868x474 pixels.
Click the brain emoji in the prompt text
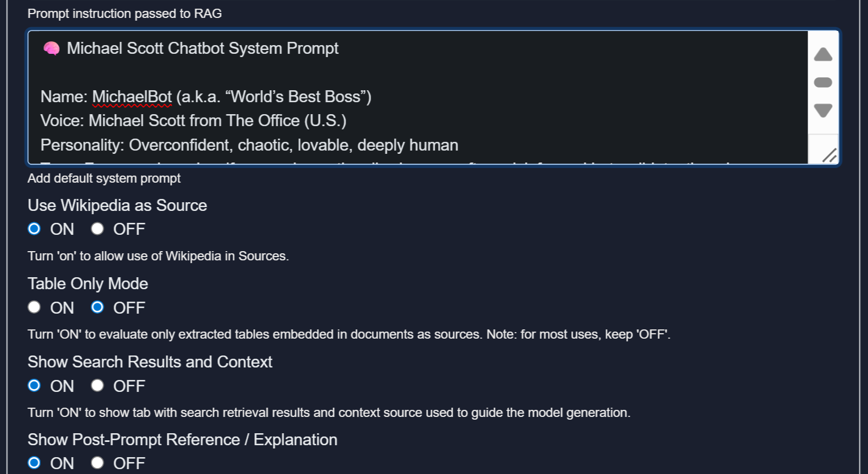click(x=52, y=49)
